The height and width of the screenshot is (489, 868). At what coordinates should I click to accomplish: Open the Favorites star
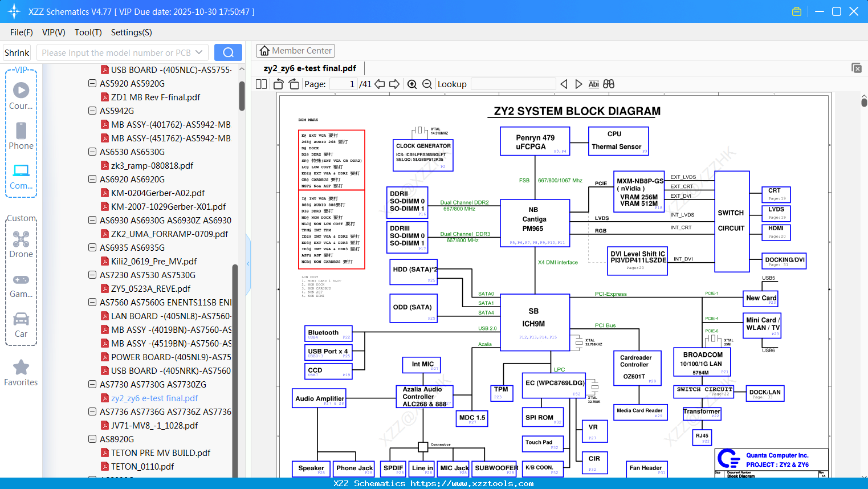[21, 373]
